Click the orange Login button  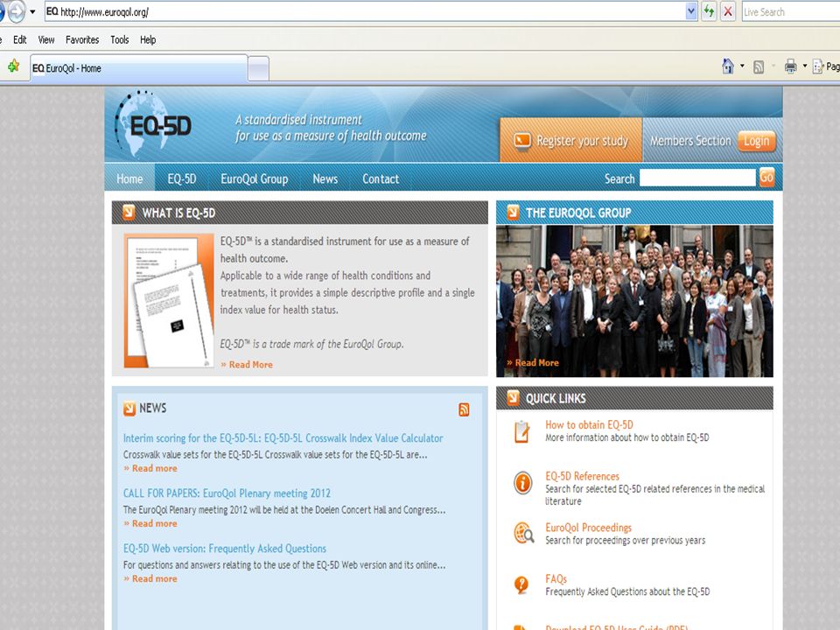[756, 141]
